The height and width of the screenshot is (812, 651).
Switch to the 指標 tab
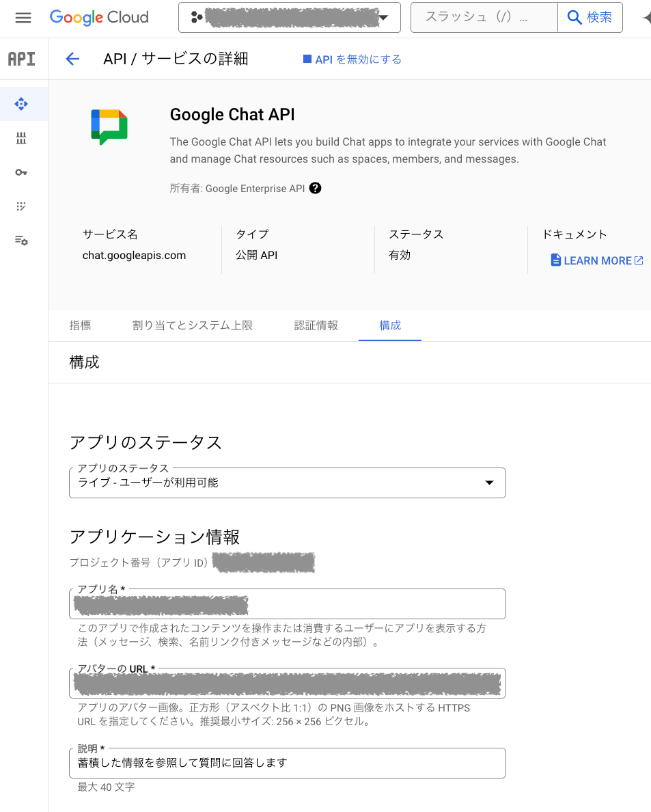click(x=80, y=325)
